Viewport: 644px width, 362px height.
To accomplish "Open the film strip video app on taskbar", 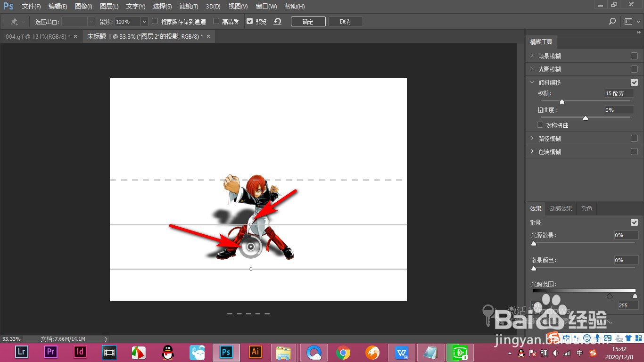I will pyautogui.click(x=109, y=352).
